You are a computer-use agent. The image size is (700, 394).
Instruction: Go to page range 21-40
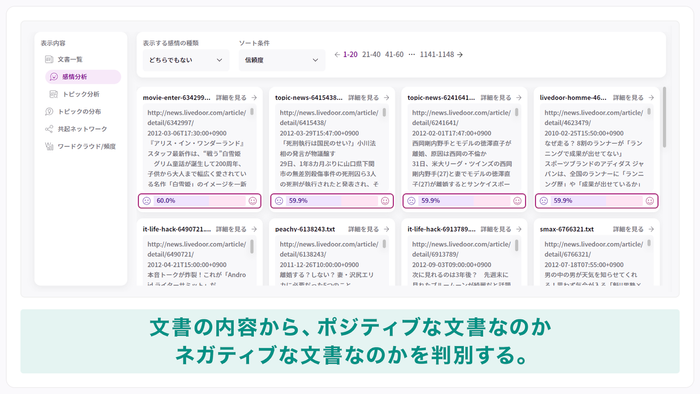click(x=371, y=54)
